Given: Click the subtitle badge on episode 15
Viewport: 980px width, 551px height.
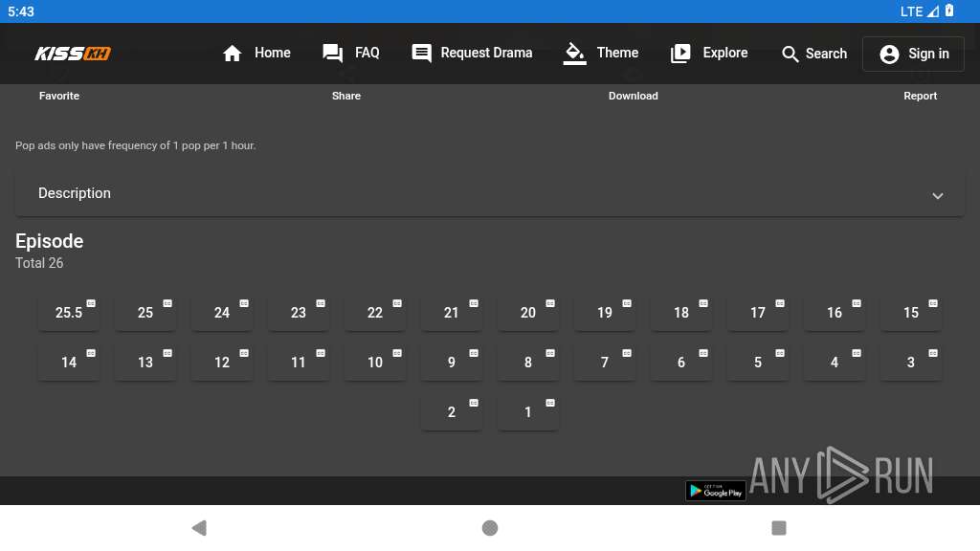Looking at the screenshot, I should point(933,303).
